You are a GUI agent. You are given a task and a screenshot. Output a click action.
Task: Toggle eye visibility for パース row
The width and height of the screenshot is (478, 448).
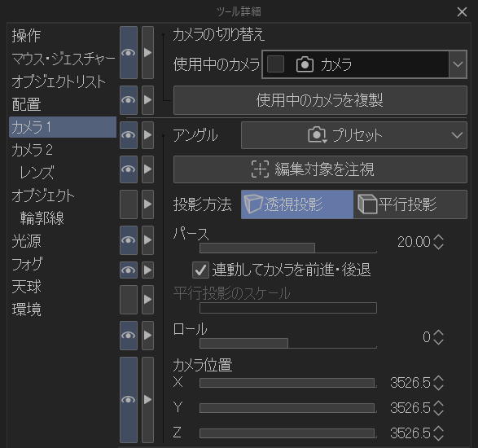pyautogui.click(x=129, y=240)
